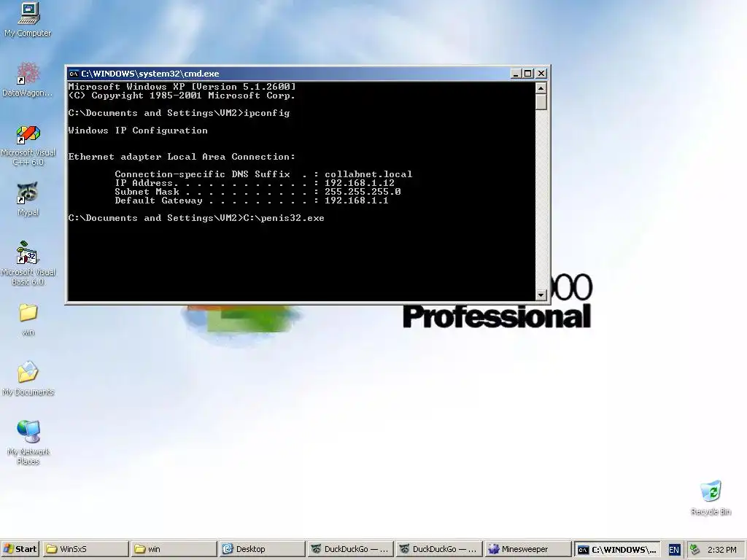
Task: Select the Recycle Bin icon
Action: pyautogui.click(x=711, y=498)
